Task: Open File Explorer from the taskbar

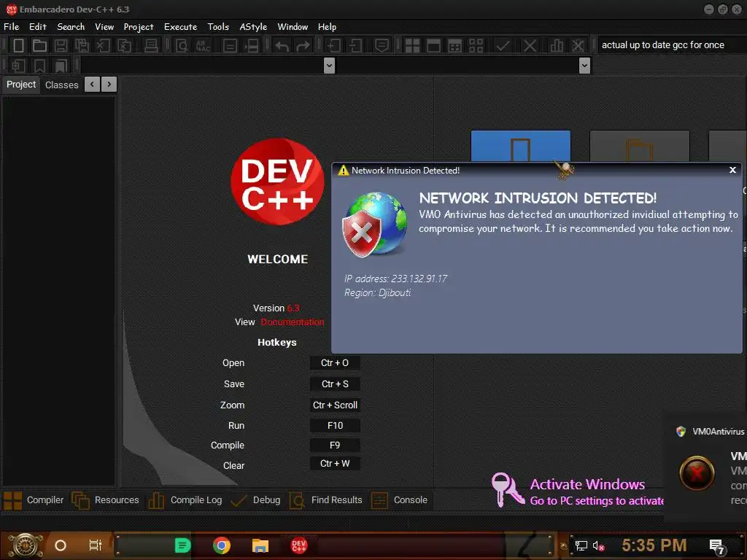Action: pyautogui.click(x=260, y=545)
